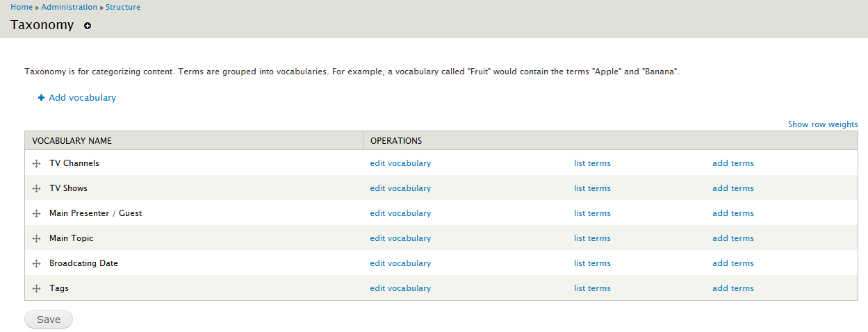Toggle Show row weights
Screen dimensions: 868x332
click(x=822, y=124)
